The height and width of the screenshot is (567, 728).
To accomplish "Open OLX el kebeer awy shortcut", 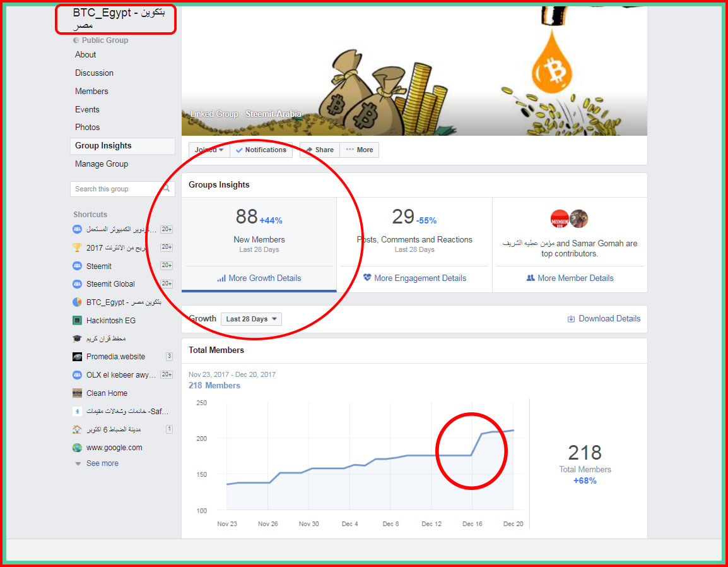I will tap(120, 374).
